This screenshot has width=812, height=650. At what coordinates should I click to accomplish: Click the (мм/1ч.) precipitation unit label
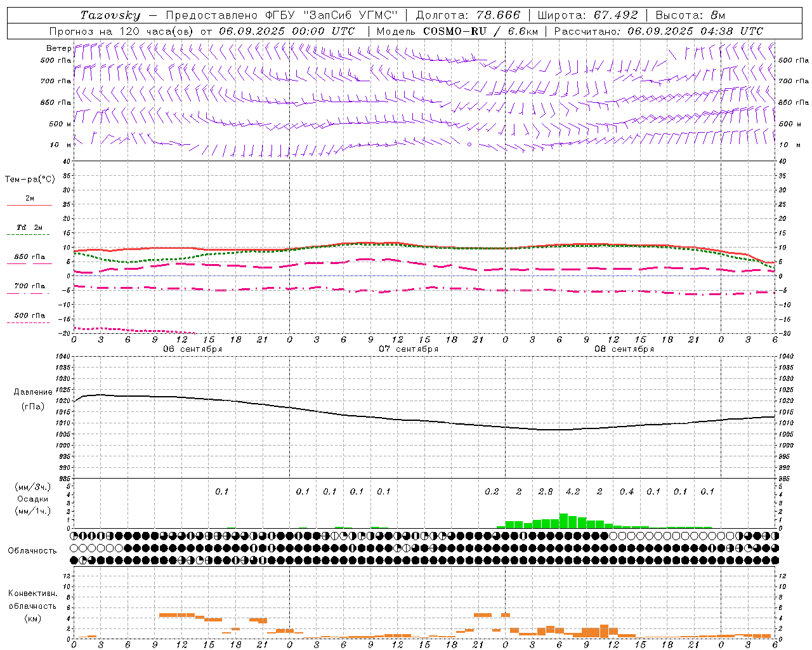[32, 511]
